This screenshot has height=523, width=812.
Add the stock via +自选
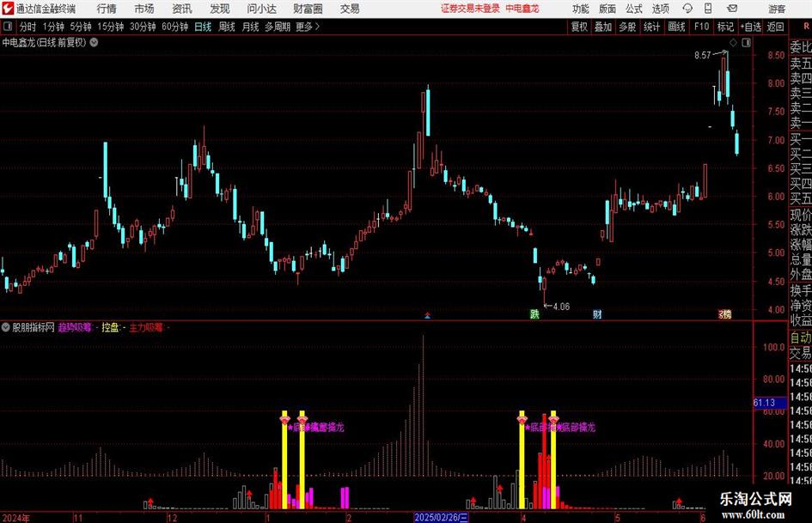750,27
